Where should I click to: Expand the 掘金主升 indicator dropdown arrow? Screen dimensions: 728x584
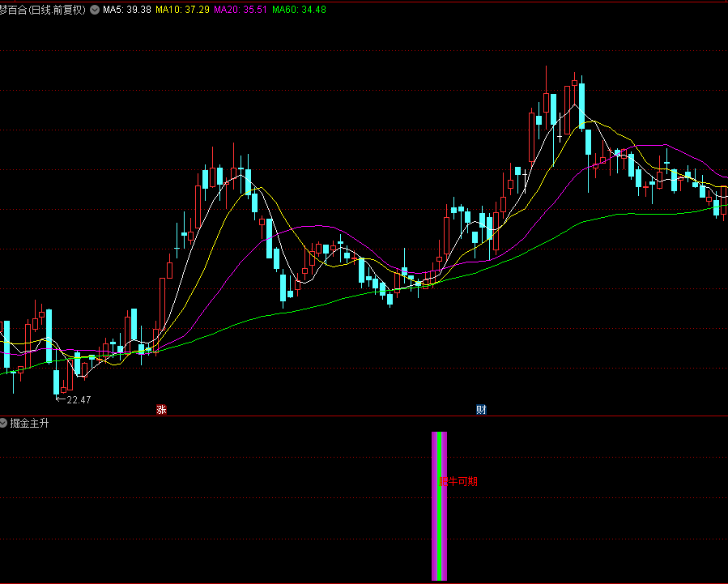click(3, 423)
